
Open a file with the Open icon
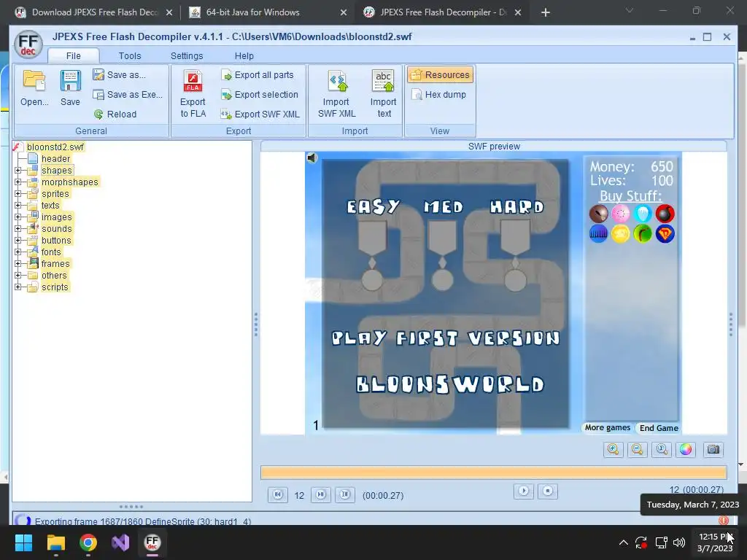[34, 88]
